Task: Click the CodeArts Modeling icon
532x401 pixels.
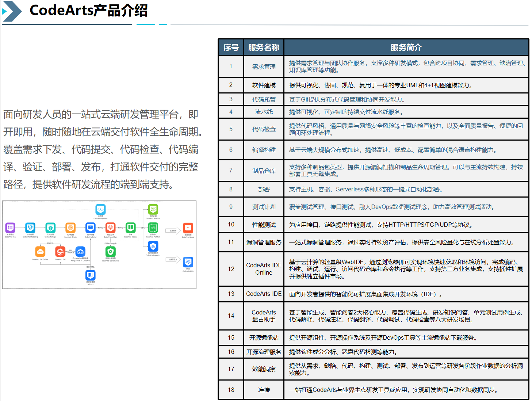Action: 30,228
